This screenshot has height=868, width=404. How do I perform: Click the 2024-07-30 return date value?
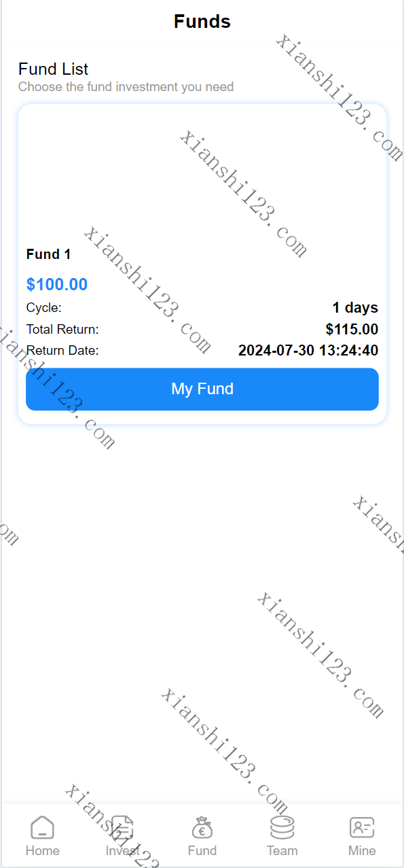coord(308,351)
